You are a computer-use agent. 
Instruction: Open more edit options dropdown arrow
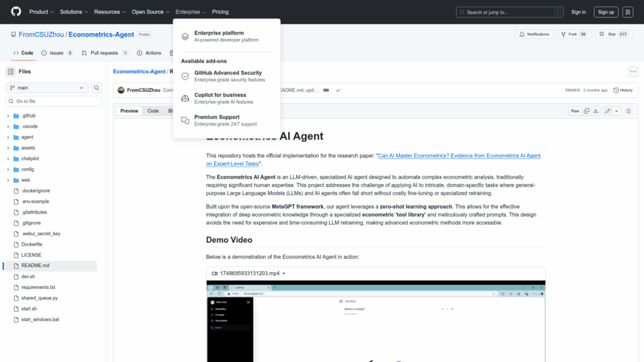coord(616,111)
